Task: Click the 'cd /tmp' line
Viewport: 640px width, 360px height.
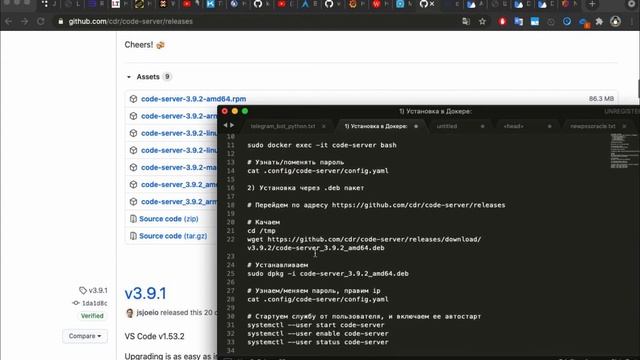Action: [261, 231]
